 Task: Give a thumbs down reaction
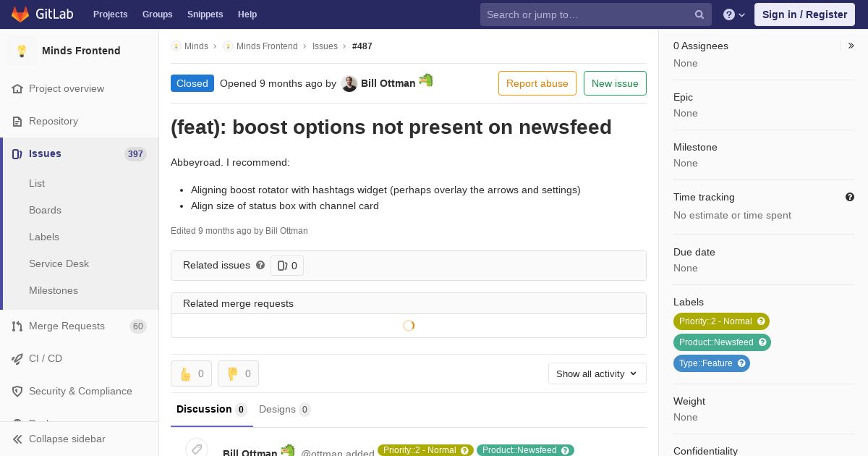point(238,373)
